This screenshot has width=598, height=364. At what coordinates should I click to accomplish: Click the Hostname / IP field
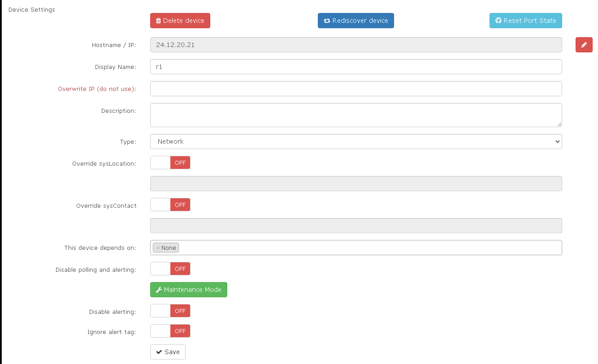coord(355,45)
